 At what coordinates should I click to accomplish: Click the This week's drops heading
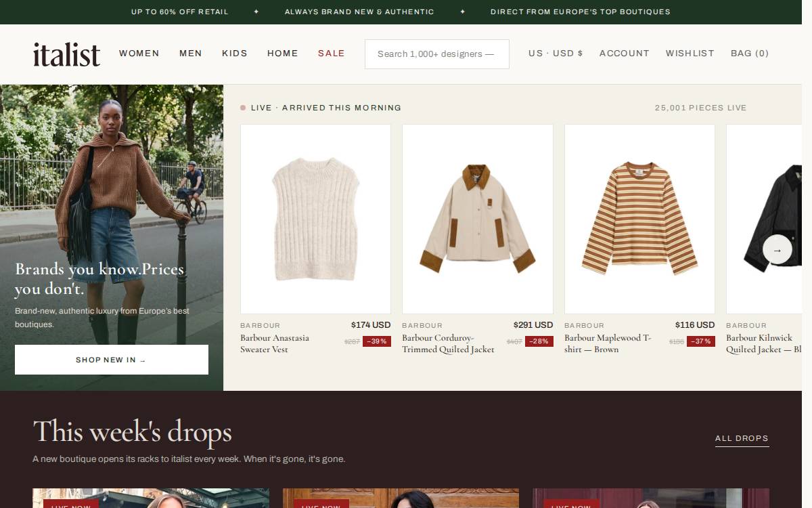point(133,432)
